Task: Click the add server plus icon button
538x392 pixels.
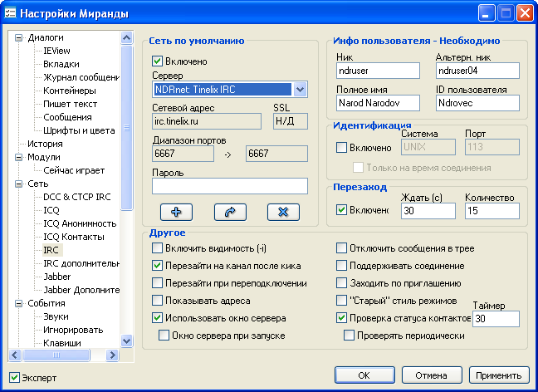Action: tap(176, 212)
